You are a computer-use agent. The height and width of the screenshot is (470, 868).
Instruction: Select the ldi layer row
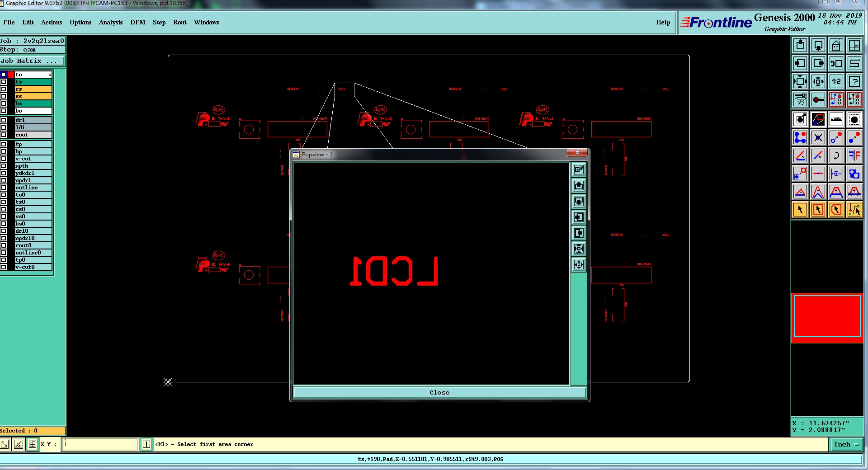tap(33, 127)
